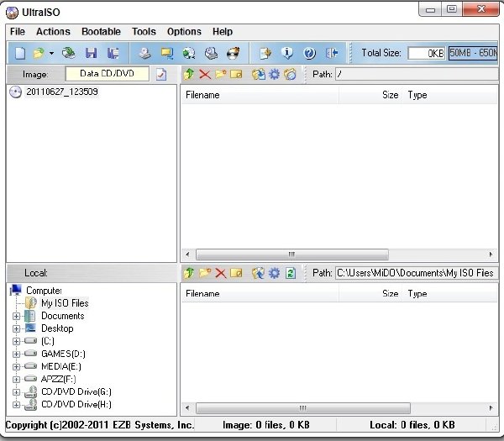Expand the (C:) drive node

16,341
